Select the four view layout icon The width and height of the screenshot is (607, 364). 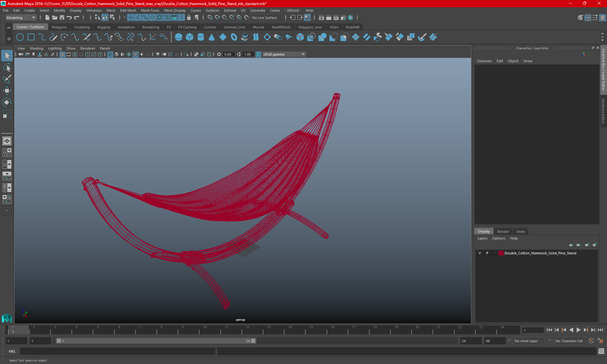7,153
